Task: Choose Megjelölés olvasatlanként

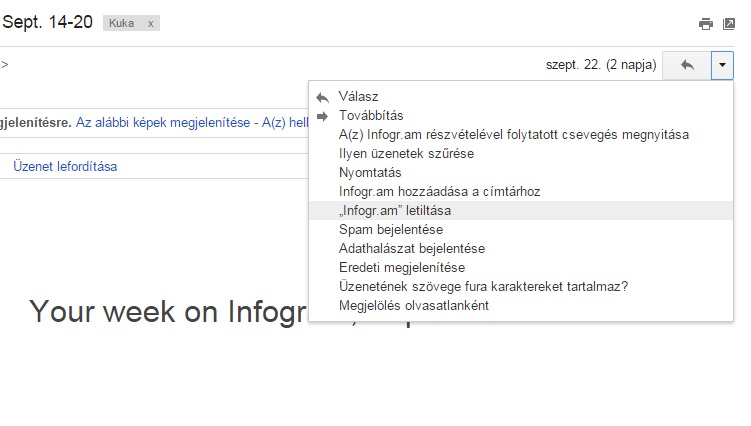Action: [521, 306]
